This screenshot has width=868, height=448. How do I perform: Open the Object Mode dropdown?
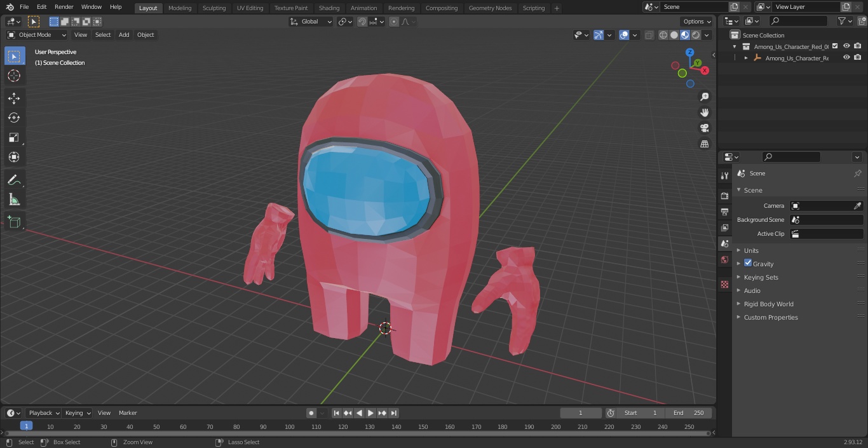coord(37,35)
